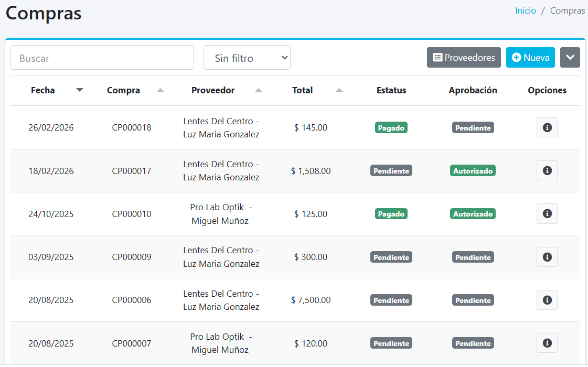Expand the chevron menu beside Nueva
Viewport: 588px width, 367px height.
click(570, 58)
